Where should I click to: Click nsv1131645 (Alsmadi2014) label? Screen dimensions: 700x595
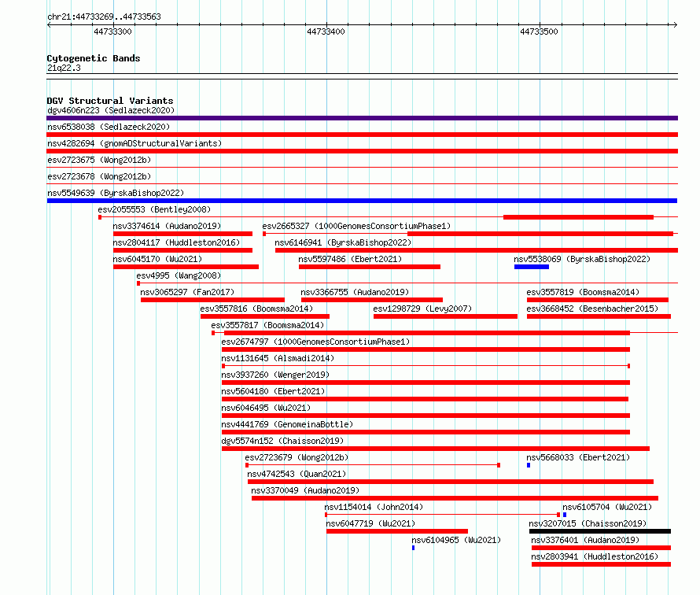[x=278, y=358]
